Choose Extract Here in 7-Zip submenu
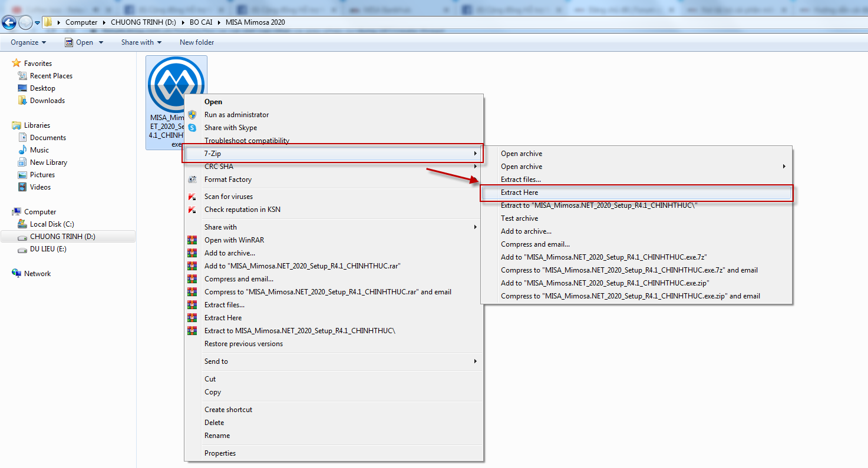Image resolution: width=868 pixels, height=468 pixels. point(637,192)
